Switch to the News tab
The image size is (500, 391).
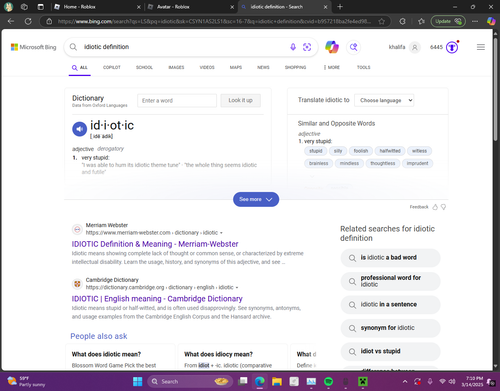tap(263, 67)
